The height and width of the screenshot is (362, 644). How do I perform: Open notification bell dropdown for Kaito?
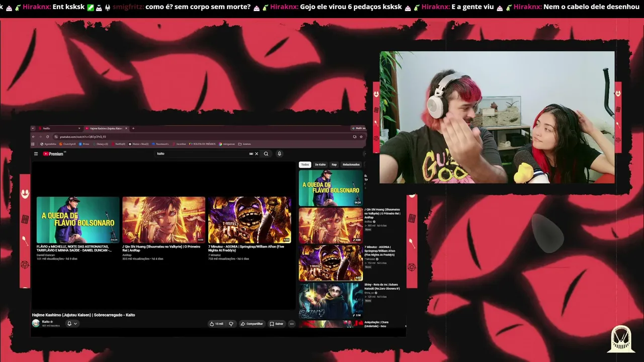click(x=72, y=324)
